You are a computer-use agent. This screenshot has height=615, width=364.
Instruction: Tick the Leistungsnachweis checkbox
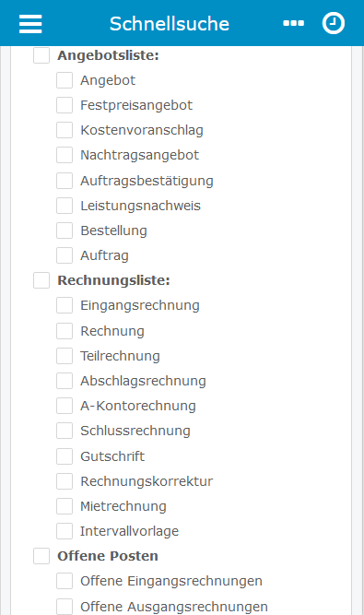[x=65, y=206]
